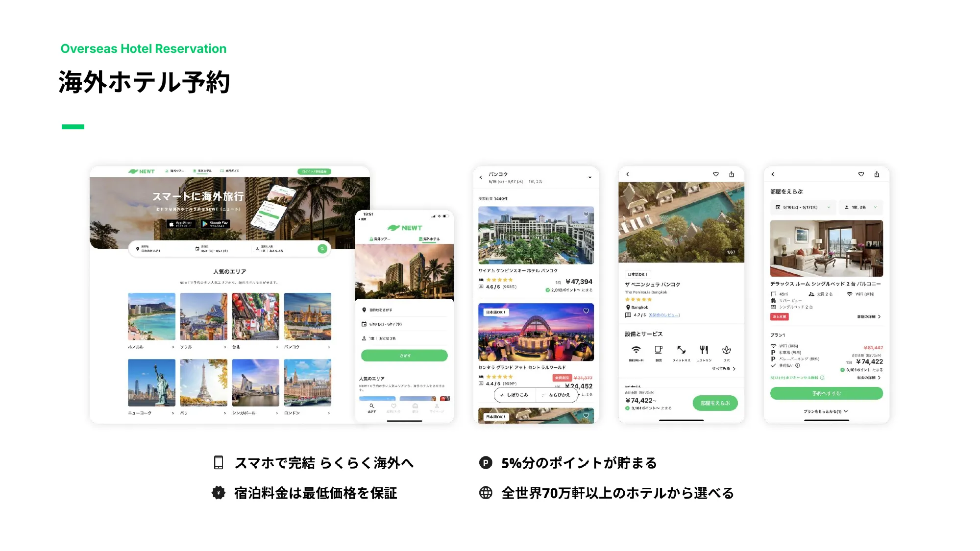The image size is (980, 551).
Task: Expand プランをもっとみる dropdown
Action: pyautogui.click(x=823, y=411)
